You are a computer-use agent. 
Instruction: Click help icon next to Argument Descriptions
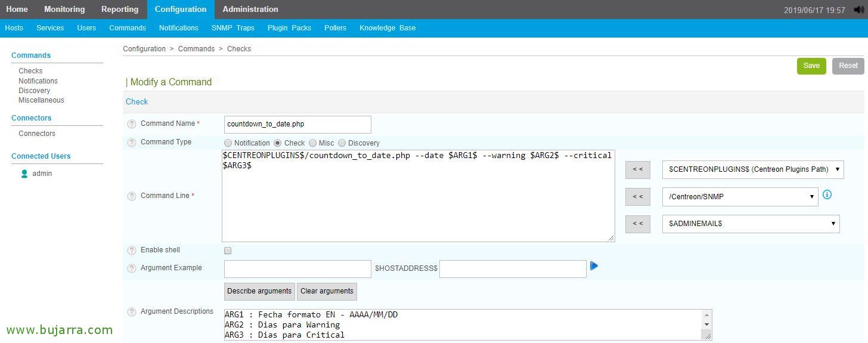coord(132,312)
